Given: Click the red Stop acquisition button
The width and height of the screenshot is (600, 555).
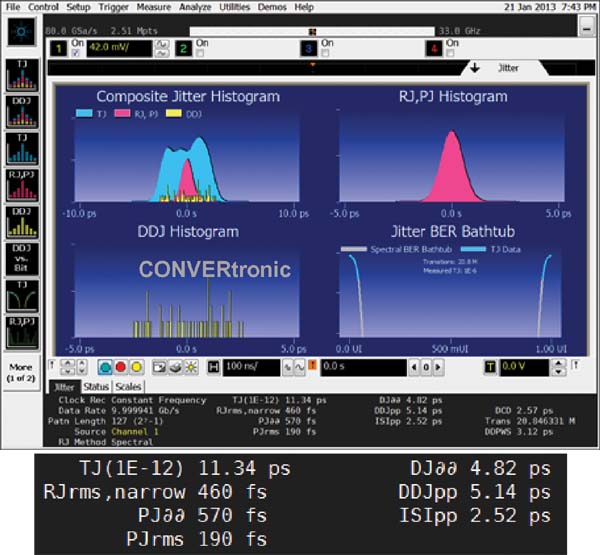Looking at the screenshot, I should (x=121, y=367).
